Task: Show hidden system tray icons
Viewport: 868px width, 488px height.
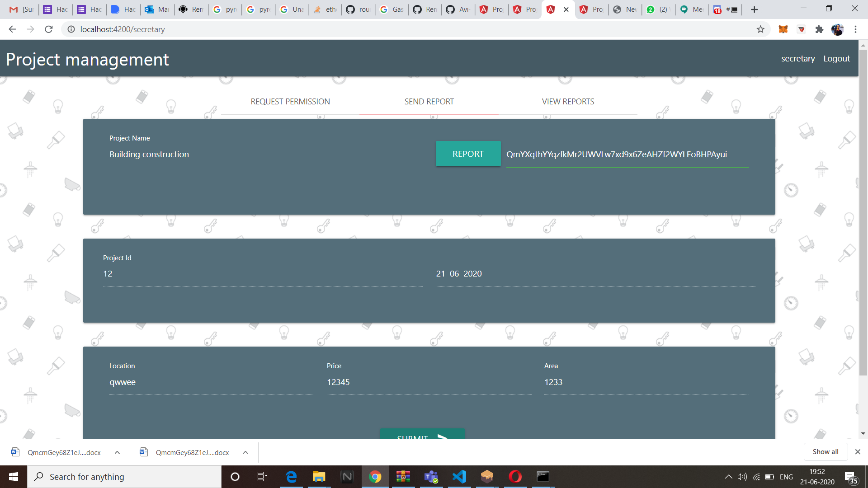Action: (x=728, y=477)
